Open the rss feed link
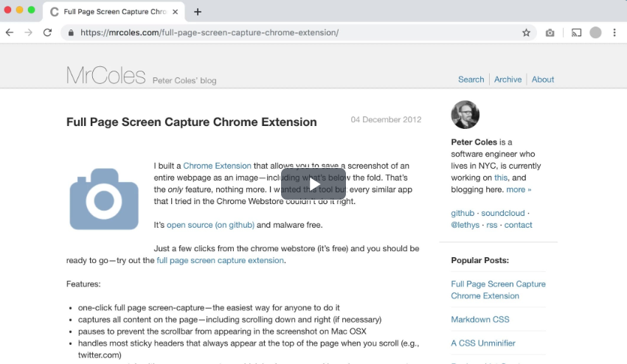Image resolution: width=627 pixels, height=364 pixels. coord(492,225)
